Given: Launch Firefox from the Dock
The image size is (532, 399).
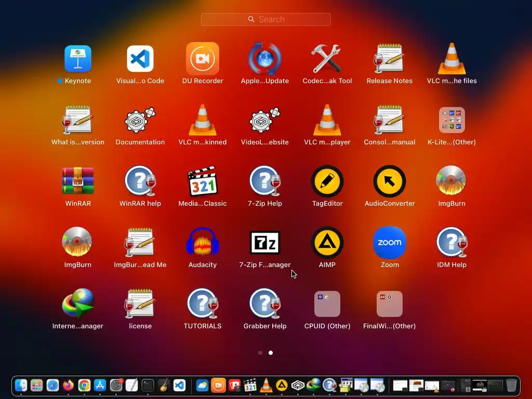Looking at the screenshot, I should [x=68, y=385].
